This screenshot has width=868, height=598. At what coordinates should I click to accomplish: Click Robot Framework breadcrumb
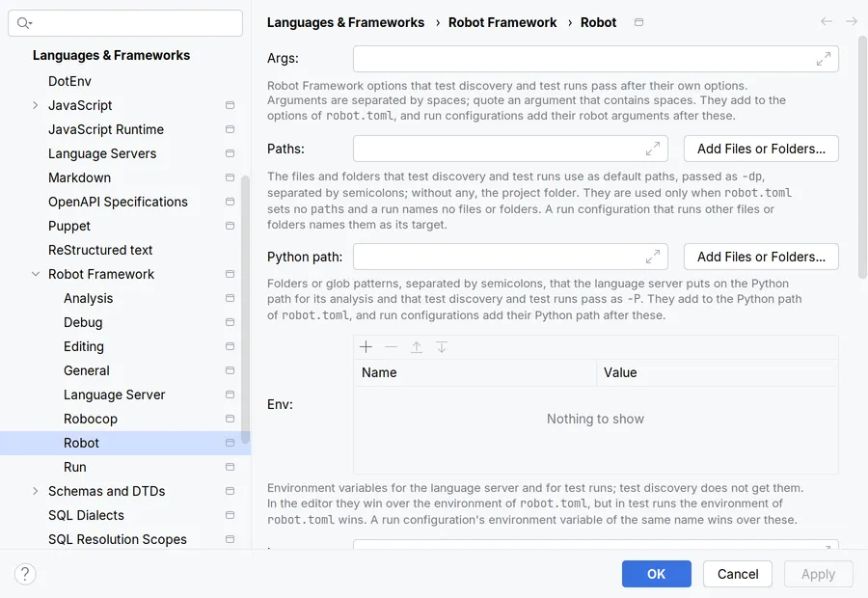point(502,23)
